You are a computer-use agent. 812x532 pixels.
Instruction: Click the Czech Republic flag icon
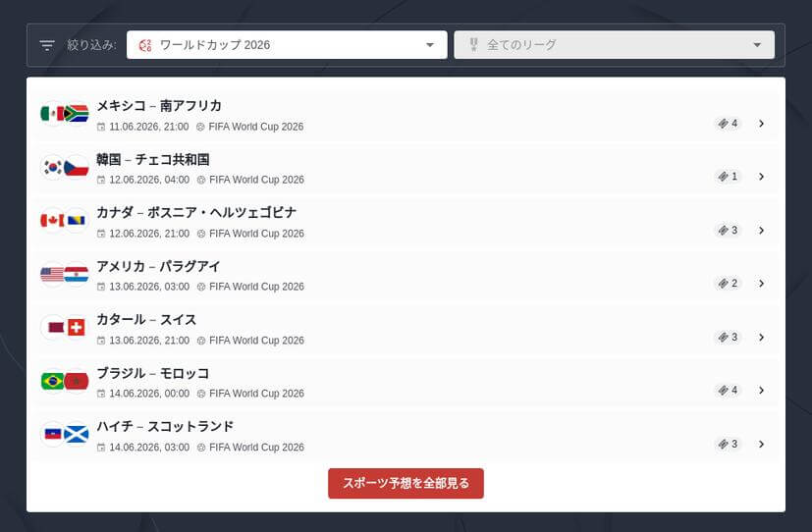tap(77, 167)
